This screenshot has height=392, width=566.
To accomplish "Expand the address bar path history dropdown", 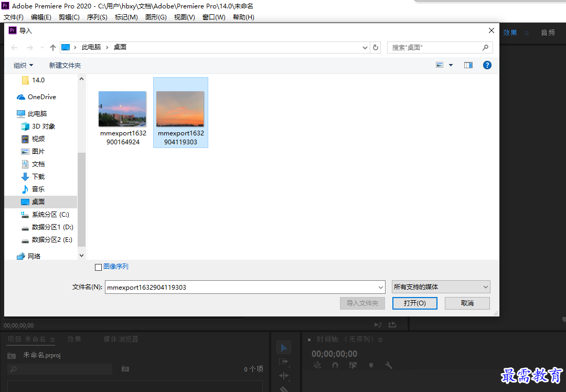I will tap(365, 47).
